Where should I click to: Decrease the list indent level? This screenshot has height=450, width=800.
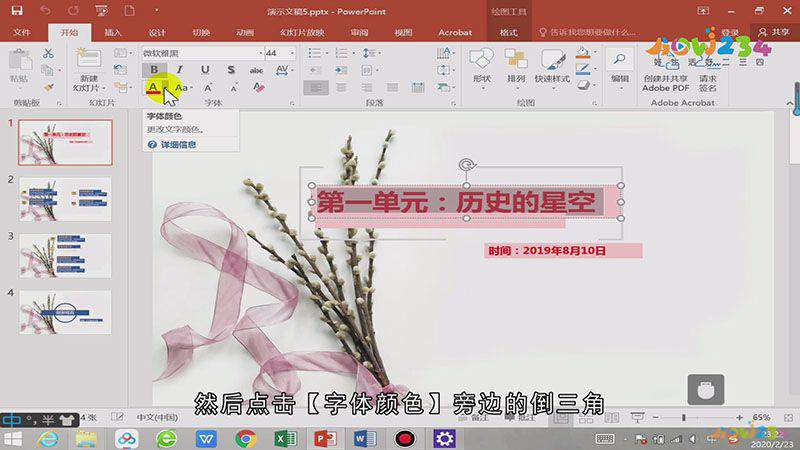click(316, 70)
